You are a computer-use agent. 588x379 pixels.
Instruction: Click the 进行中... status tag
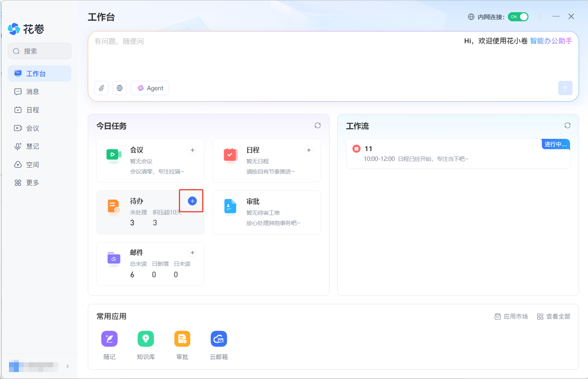pyautogui.click(x=555, y=144)
